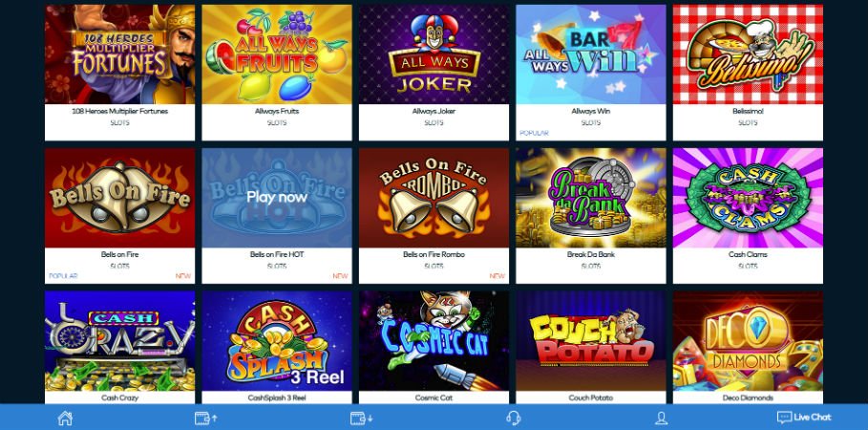
Task: Launch the Allways Fruits game thumbnail
Action: (277, 54)
